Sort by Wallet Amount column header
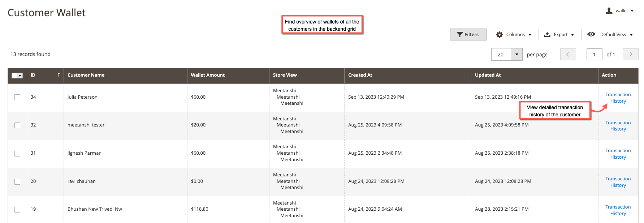Image resolution: width=644 pixels, height=223 pixels. [208, 75]
